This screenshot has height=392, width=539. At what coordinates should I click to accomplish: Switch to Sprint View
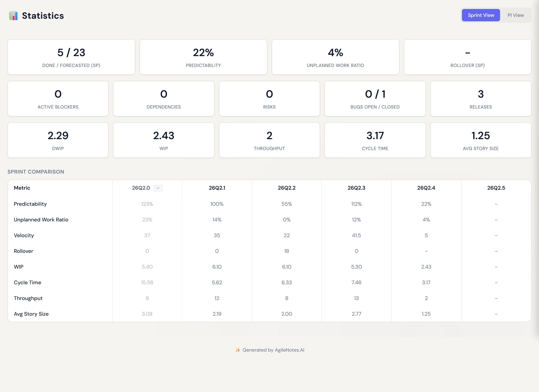point(481,15)
